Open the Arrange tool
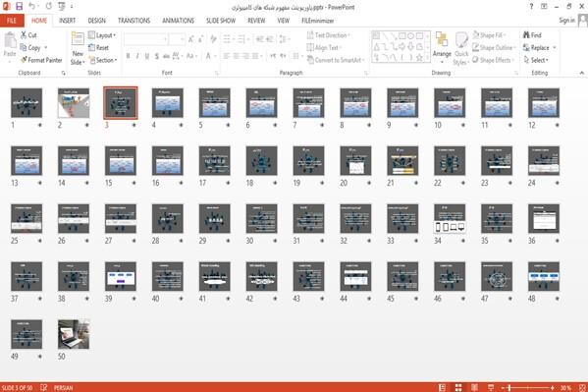 442,47
